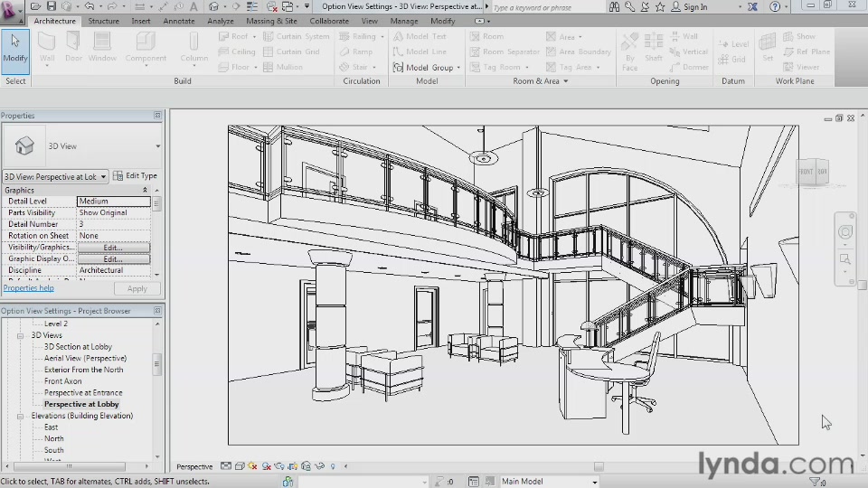The image size is (868, 488).
Task: Click the ViewCube FRONT face
Action: coord(806,172)
